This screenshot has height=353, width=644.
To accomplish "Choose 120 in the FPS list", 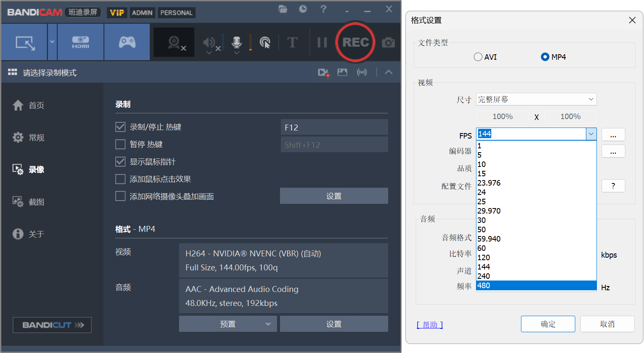I will [536, 258].
